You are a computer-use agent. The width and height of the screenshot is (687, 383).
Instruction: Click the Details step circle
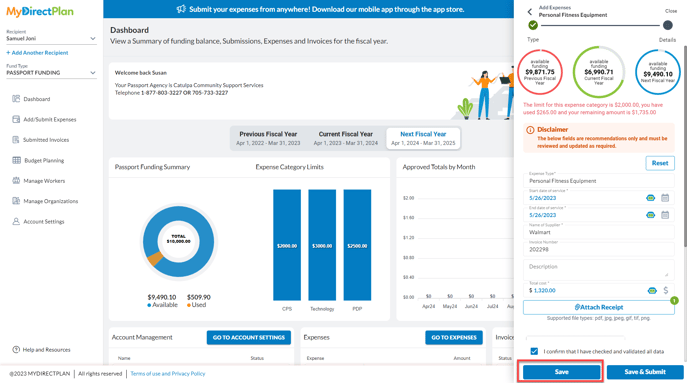[667, 25]
